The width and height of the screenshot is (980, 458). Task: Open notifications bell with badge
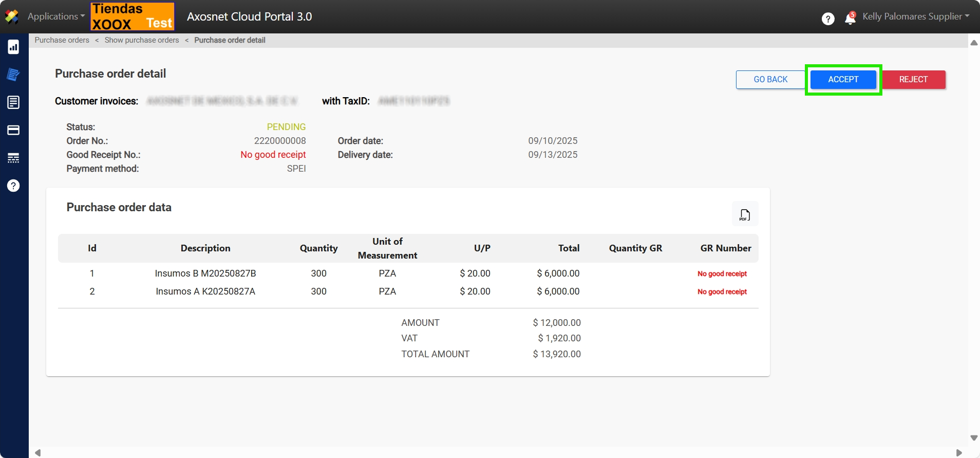point(850,19)
